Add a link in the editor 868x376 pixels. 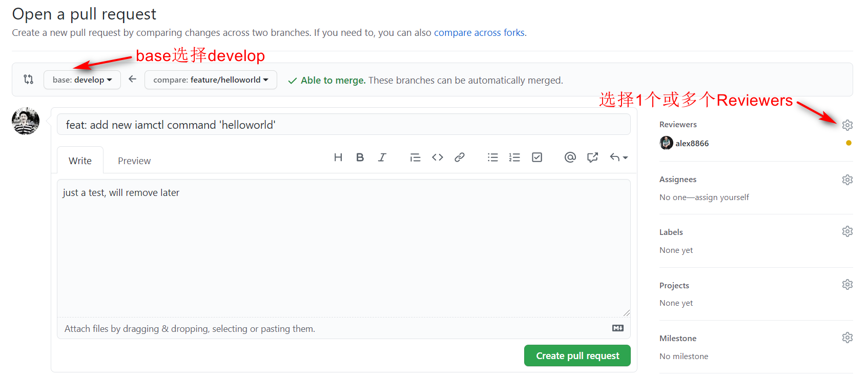[x=460, y=157]
